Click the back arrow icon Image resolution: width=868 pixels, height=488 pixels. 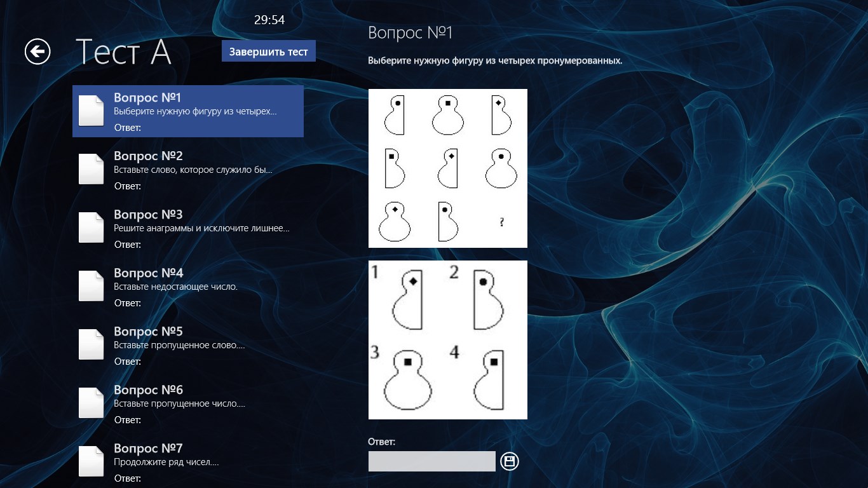coord(37,51)
